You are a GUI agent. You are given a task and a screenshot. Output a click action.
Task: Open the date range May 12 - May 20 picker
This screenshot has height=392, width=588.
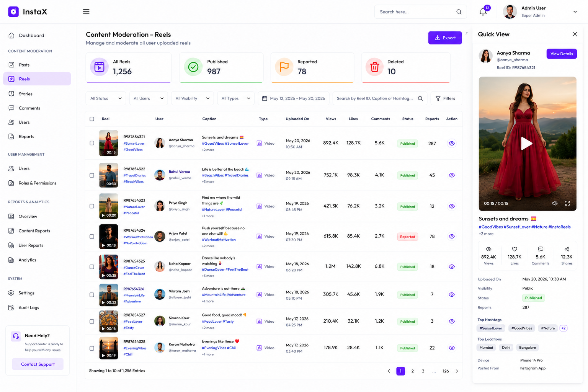(x=294, y=98)
